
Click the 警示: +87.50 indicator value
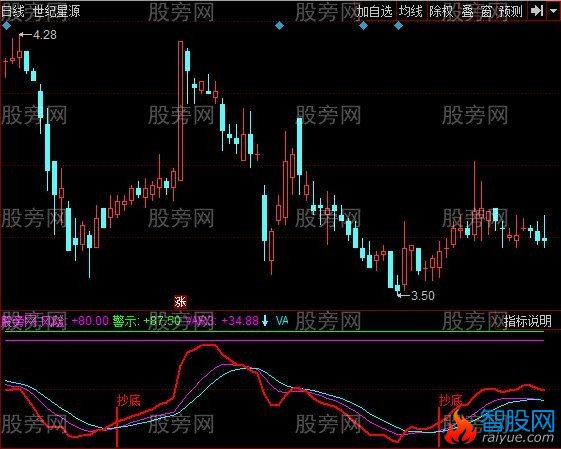pyautogui.click(x=146, y=321)
